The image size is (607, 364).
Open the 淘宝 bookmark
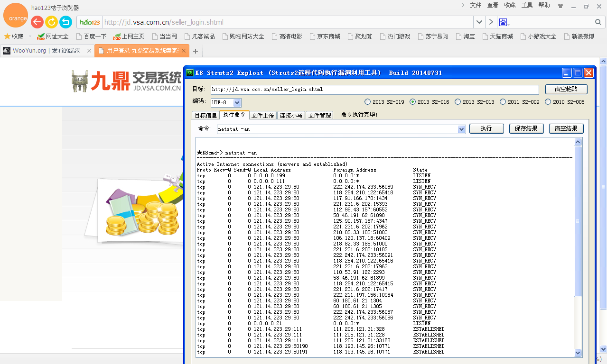465,36
